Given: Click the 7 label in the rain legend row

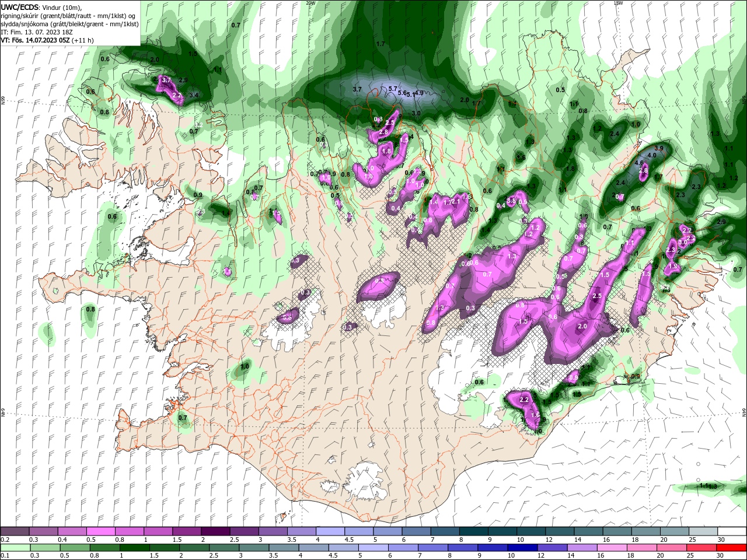Looking at the screenshot, I should tap(419, 556).
